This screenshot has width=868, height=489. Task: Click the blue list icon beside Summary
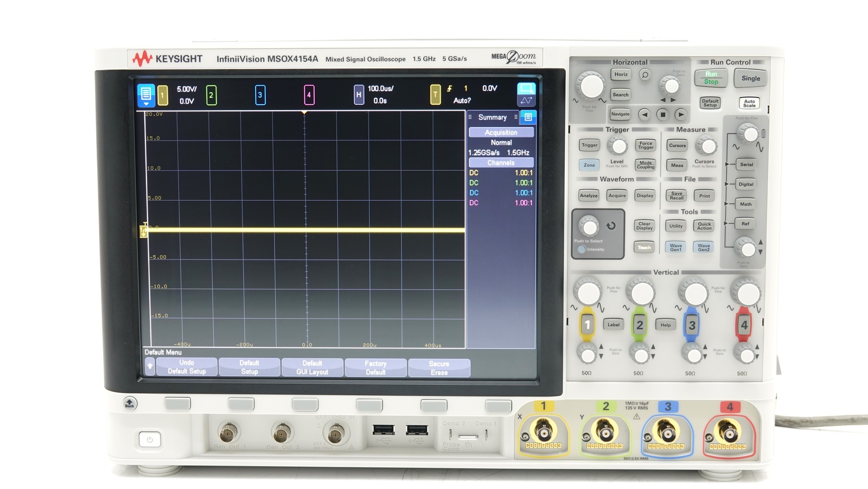tap(528, 117)
